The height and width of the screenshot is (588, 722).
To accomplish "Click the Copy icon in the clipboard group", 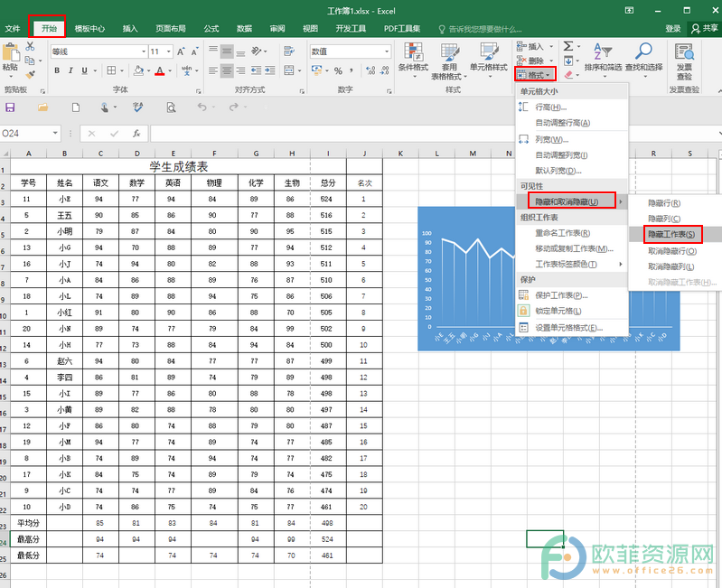I will tap(30, 61).
